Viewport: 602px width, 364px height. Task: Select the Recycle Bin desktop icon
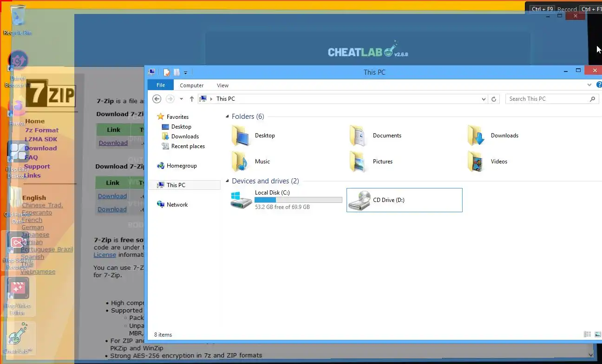[18, 21]
